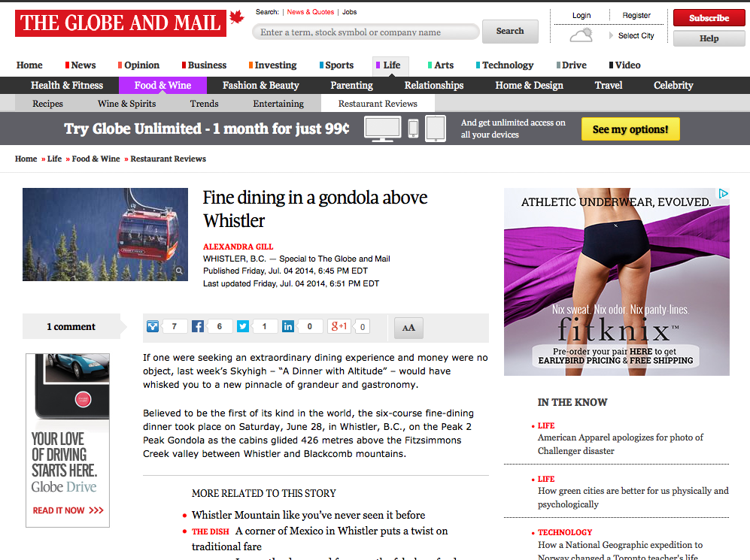Open the Trends tab
750x560 pixels.
[205, 103]
